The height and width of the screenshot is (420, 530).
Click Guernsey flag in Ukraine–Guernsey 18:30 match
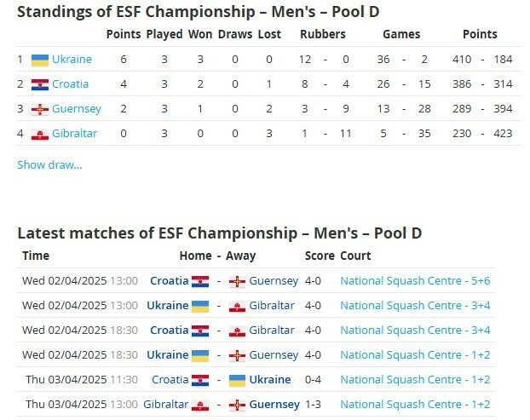pyautogui.click(x=237, y=355)
